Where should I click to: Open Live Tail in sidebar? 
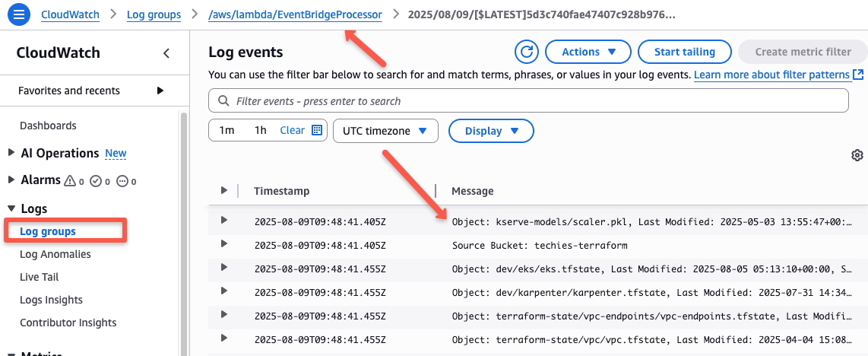pyautogui.click(x=40, y=277)
